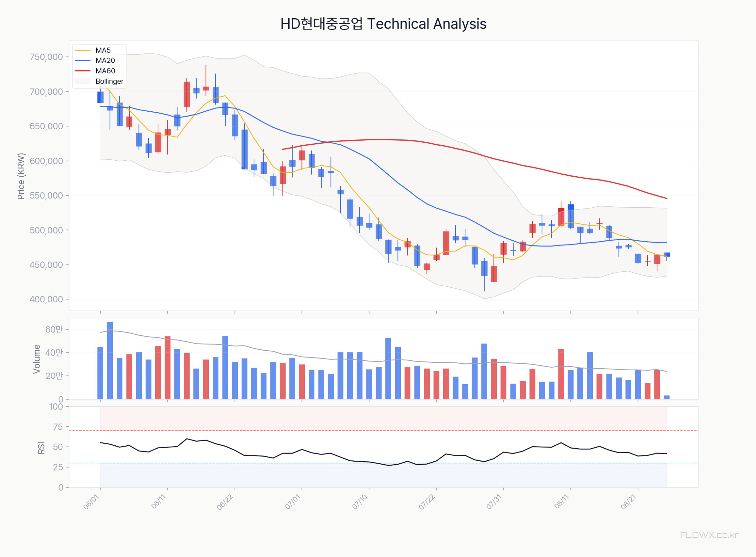Click the 07/22 date label

point(427,502)
